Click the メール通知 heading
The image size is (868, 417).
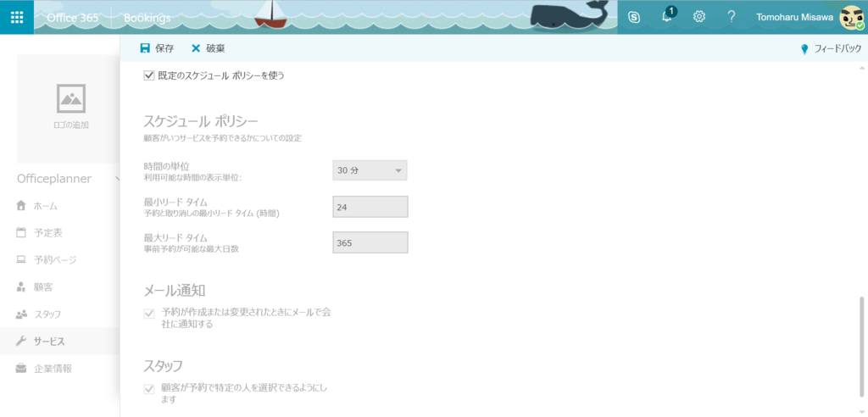tap(175, 290)
